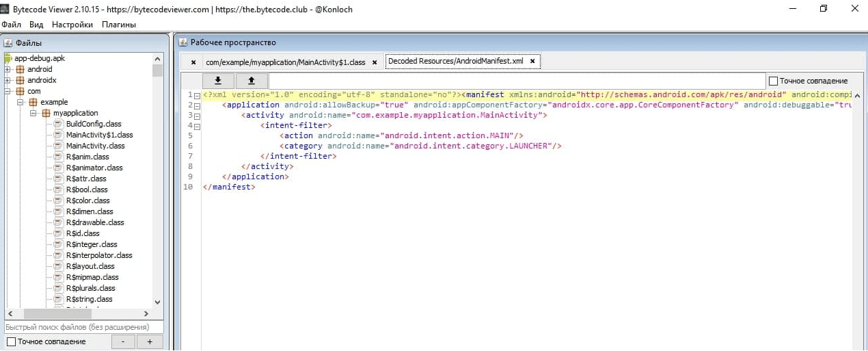Fold code at line 1 marker
The image size is (868, 351).
click(197, 95)
